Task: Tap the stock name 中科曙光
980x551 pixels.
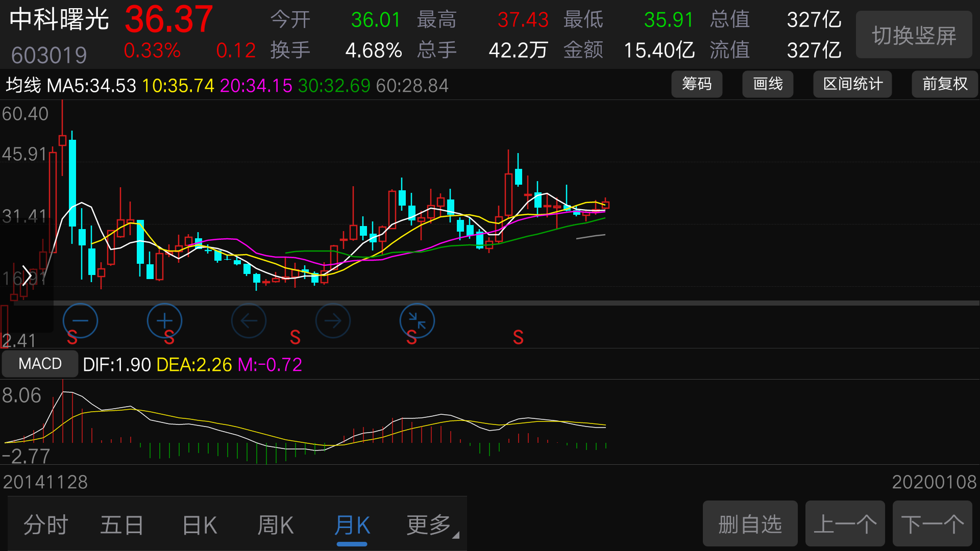Action: coord(59,19)
